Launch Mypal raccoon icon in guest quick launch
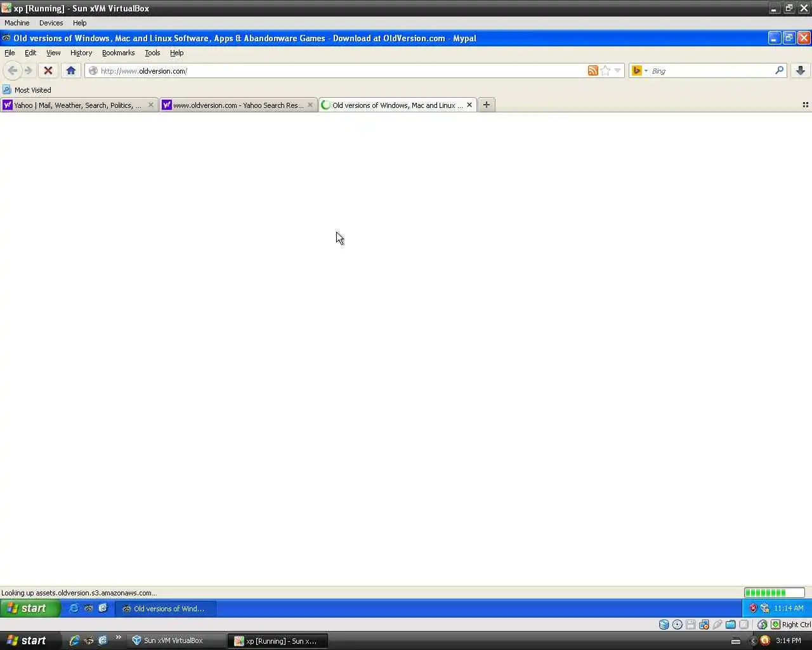This screenshot has width=812, height=650. (x=88, y=608)
